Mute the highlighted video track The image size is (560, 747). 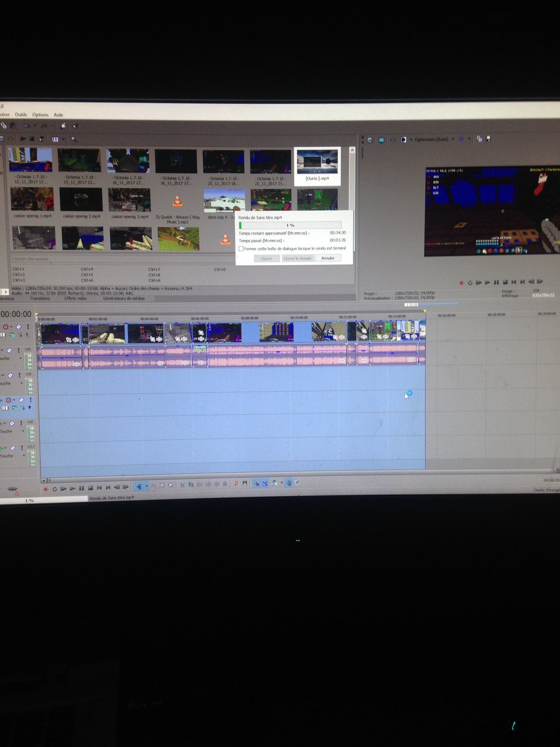click(x=21, y=400)
